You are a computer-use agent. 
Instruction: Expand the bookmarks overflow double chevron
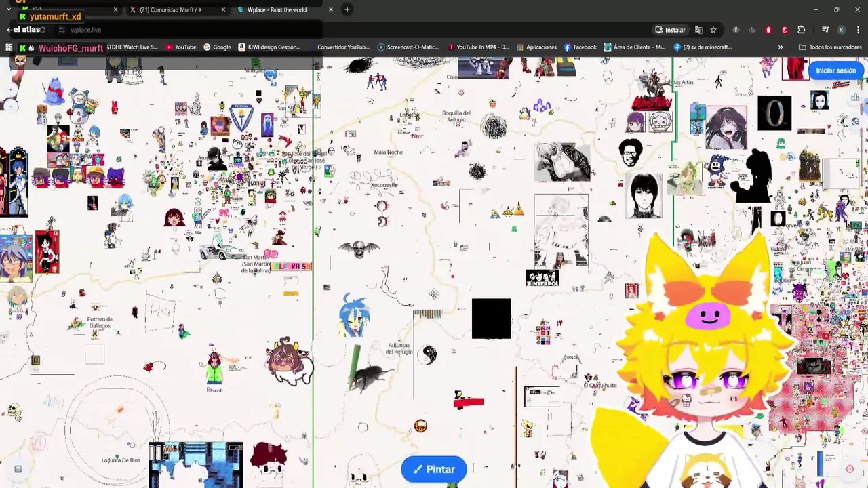781,47
